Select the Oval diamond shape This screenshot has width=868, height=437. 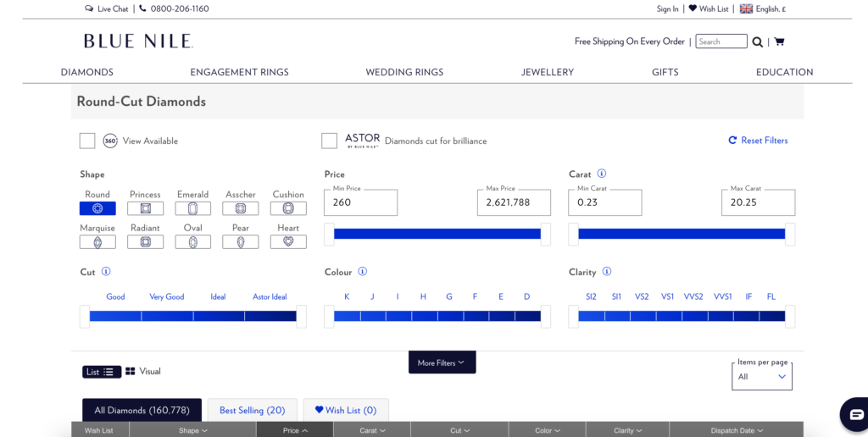click(192, 241)
